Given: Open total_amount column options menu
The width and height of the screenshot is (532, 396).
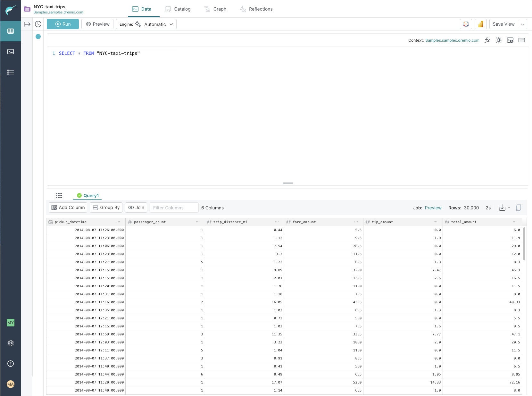Looking at the screenshot, I should pos(515,222).
